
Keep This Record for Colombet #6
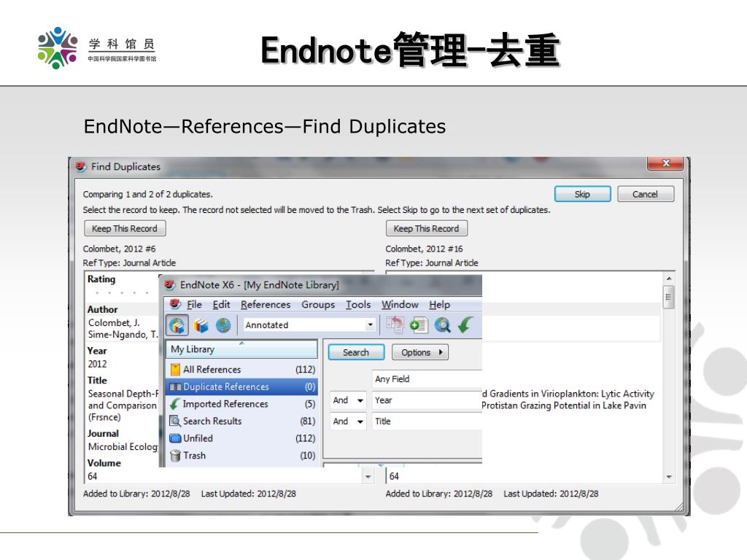pyautogui.click(x=125, y=228)
